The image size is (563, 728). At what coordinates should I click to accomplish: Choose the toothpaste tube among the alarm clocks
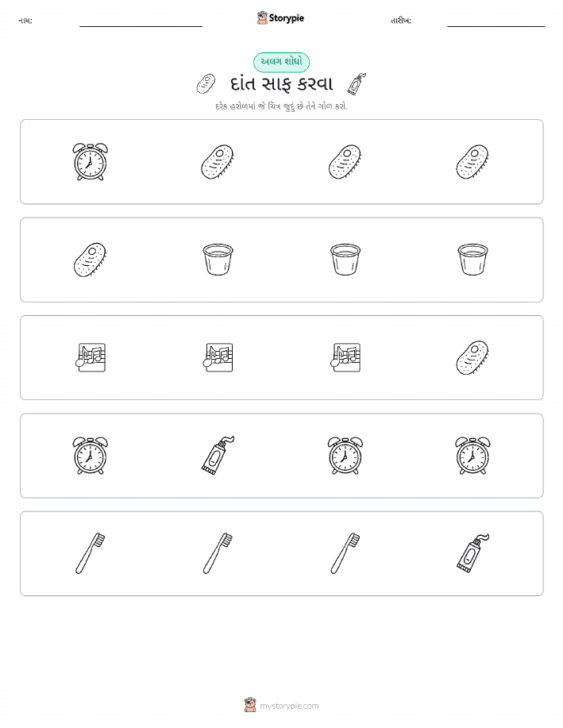click(x=218, y=456)
